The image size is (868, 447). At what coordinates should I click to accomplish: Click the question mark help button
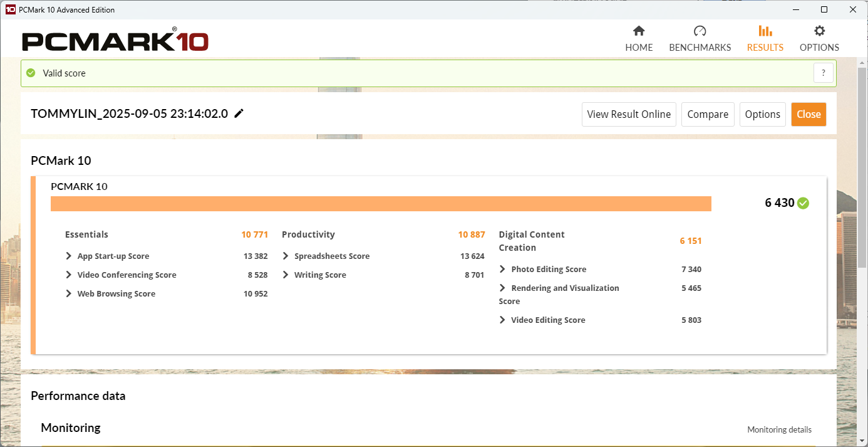(x=824, y=73)
